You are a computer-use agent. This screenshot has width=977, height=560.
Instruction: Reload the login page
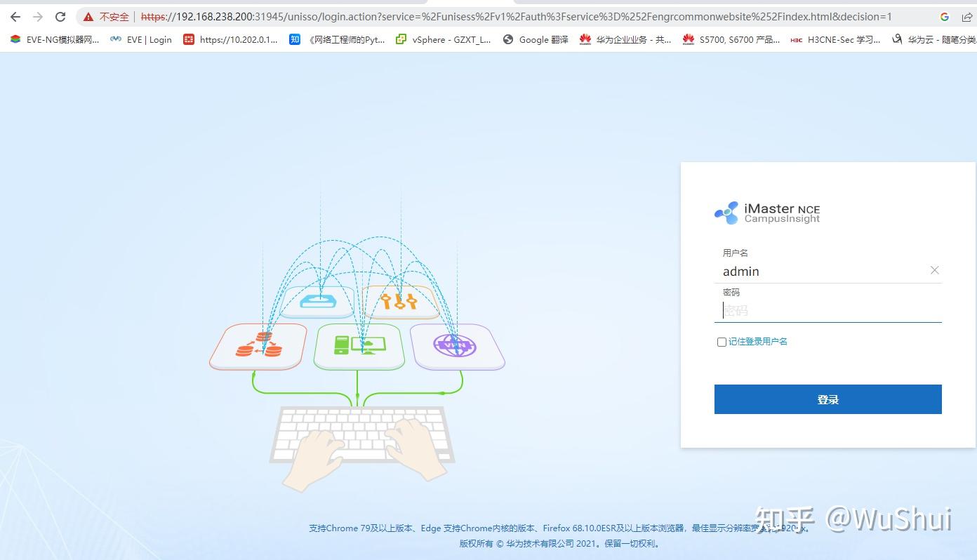pos(60,16)
